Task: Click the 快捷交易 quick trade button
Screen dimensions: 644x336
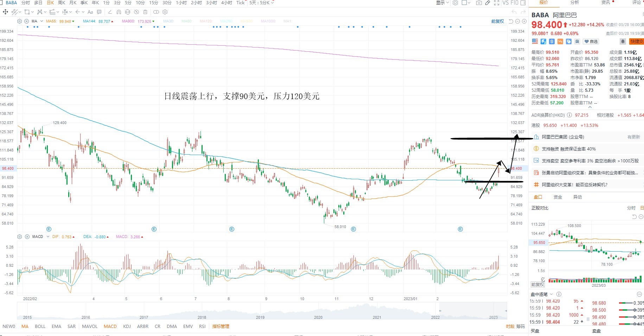Action: coord(637,41)
